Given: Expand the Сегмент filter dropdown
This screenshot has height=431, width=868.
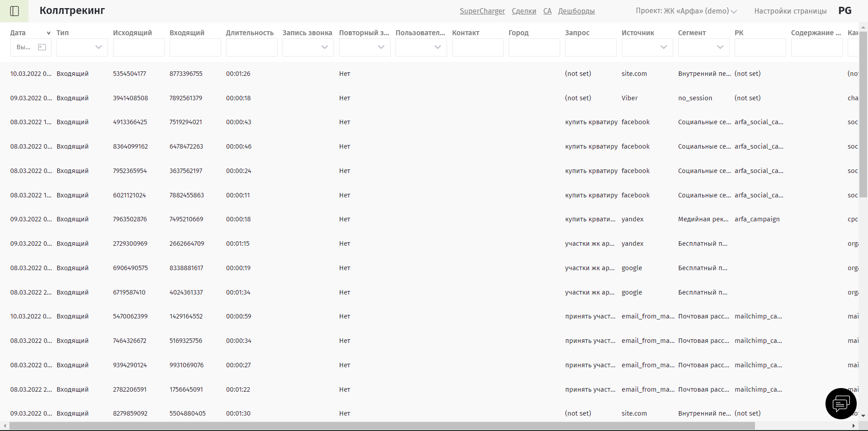Looking at the screenshot, I should (720, 47).
